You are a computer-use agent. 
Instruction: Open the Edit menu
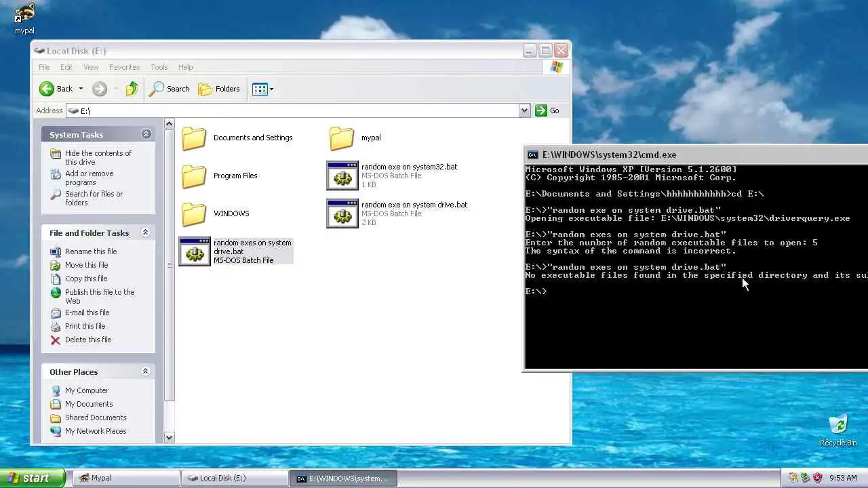pos(66,67)
